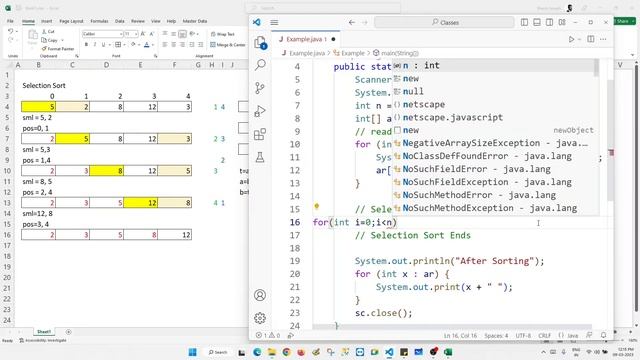Add new sheet with plus button
The width and height of the screenshot is (640, 360).
[x=69, y=332]
